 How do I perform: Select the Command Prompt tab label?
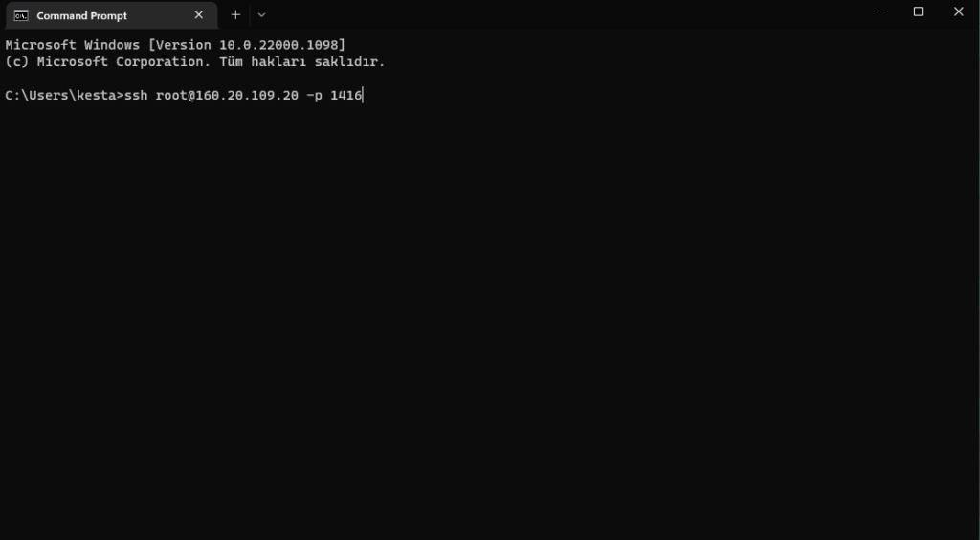pyautogui.click(x=82, y=15)
